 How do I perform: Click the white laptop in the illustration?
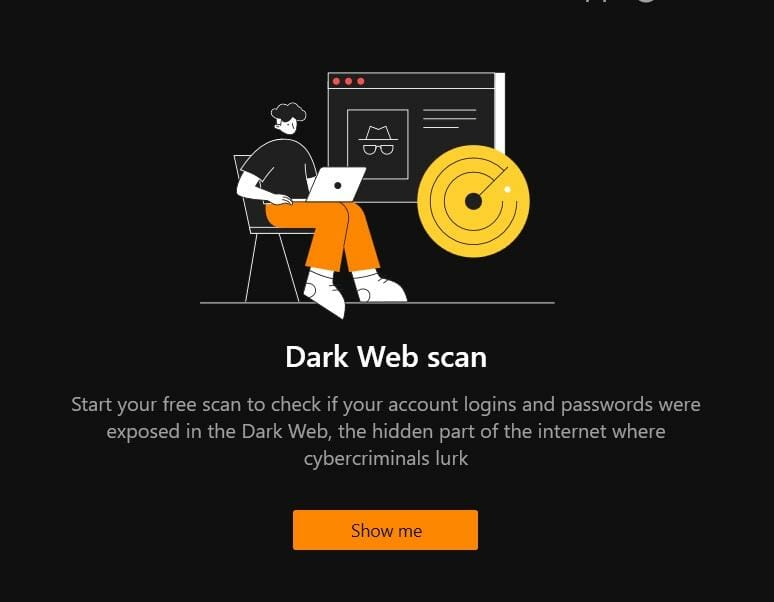[x=337, y=185]
